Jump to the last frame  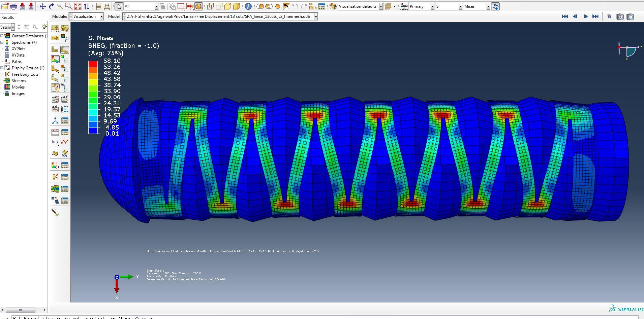pyautogui.click(x=595, y=16)
